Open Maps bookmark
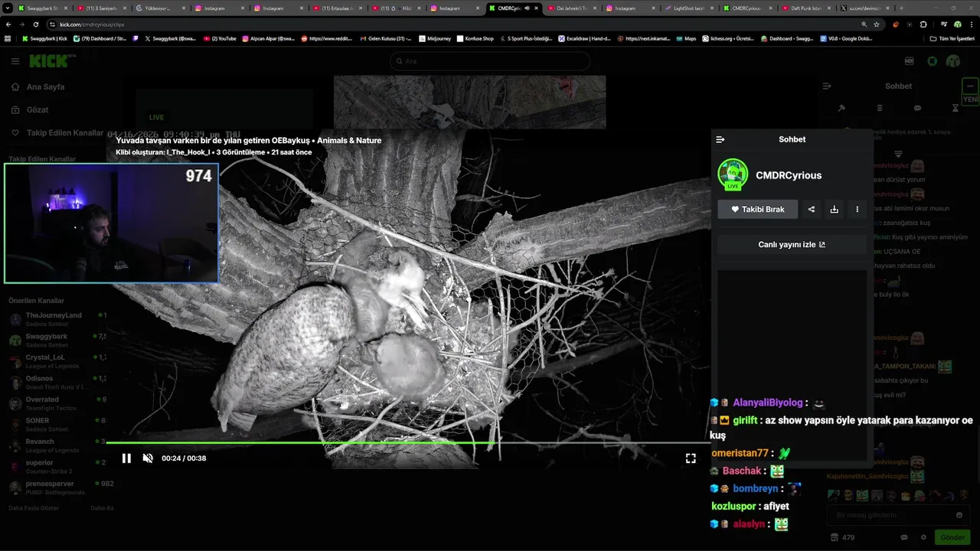The height and width of the screenshot is (551, 980). coord(686,38)
